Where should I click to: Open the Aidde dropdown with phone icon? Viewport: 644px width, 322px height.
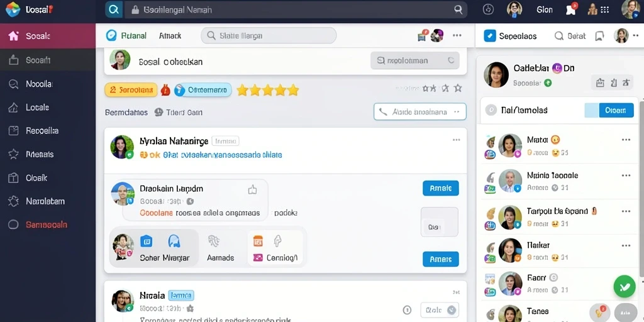tap(419, 112)
